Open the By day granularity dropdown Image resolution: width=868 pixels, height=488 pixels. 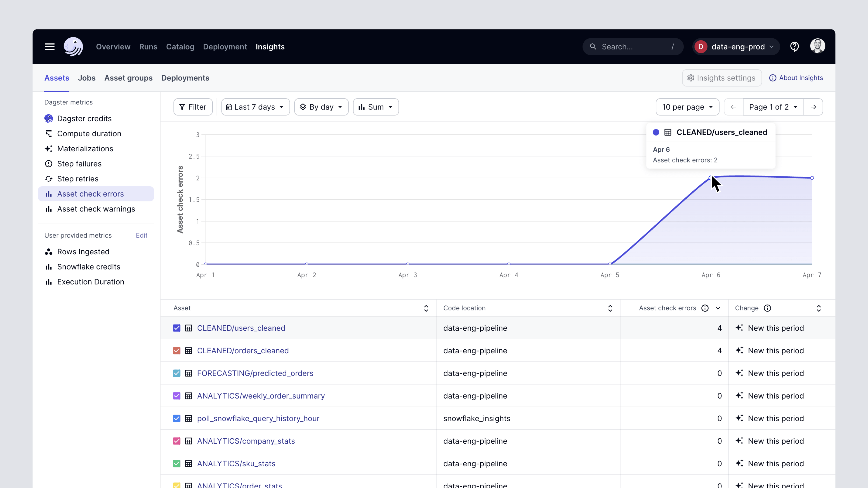[321, 107]
